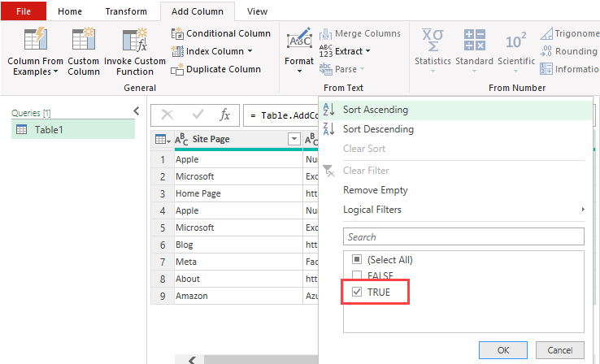Click the Information icon
Screen dimensions: 600x364
pos(546,69)
